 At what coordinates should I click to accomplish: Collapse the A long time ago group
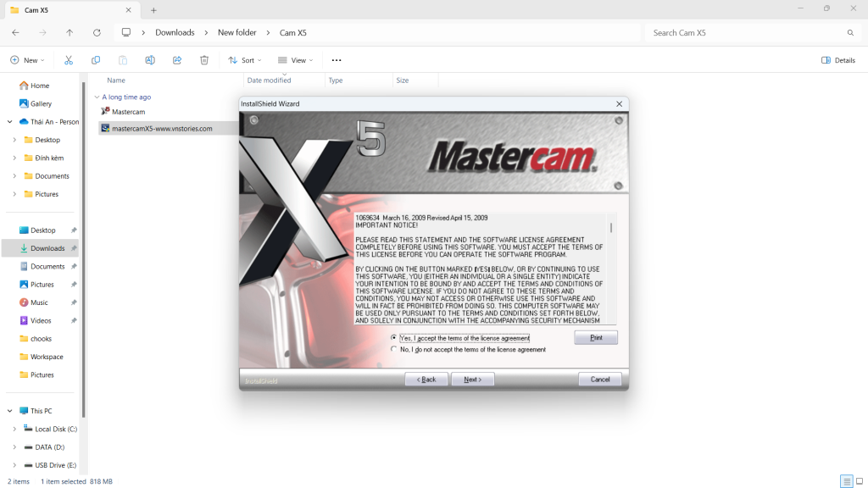97,97
